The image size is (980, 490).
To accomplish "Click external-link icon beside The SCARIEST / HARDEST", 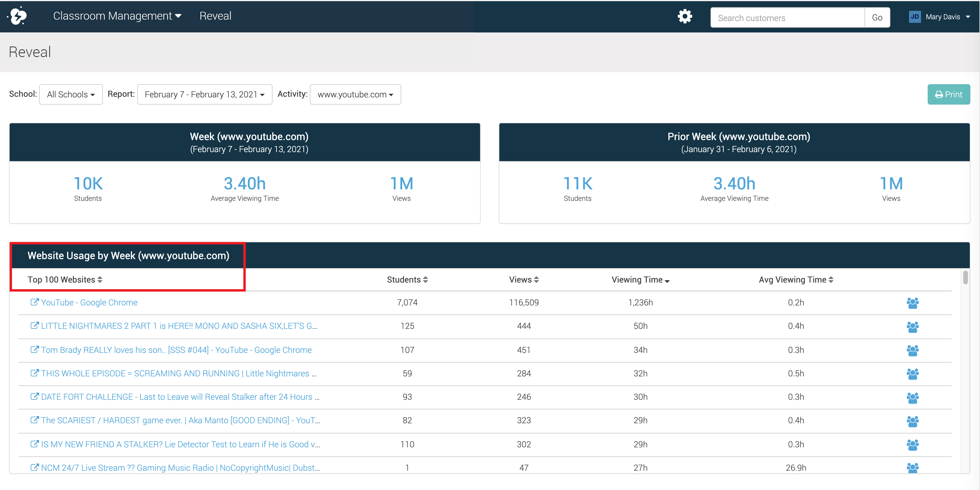I will point(34,420).
